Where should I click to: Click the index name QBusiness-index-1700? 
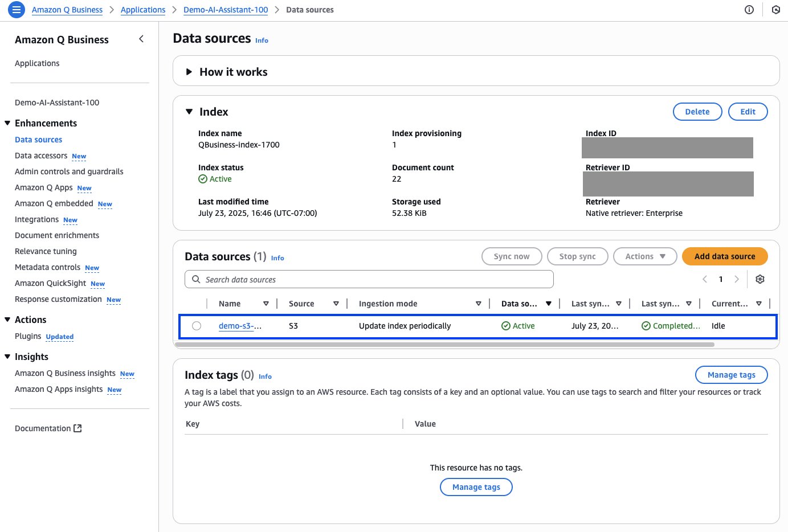[239, 145]
